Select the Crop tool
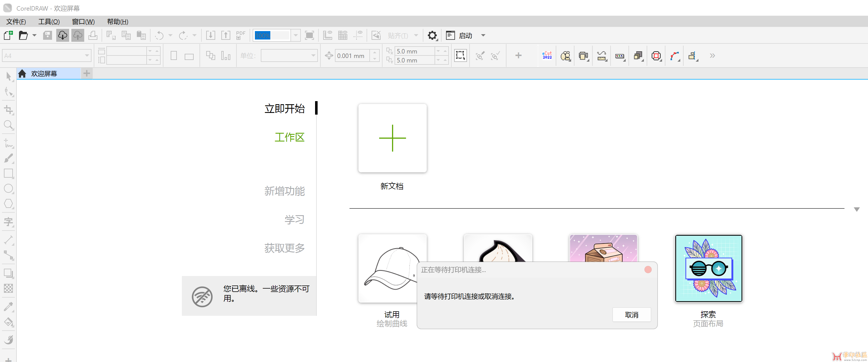This screenshot has width=868, height=362. point(9,110)
